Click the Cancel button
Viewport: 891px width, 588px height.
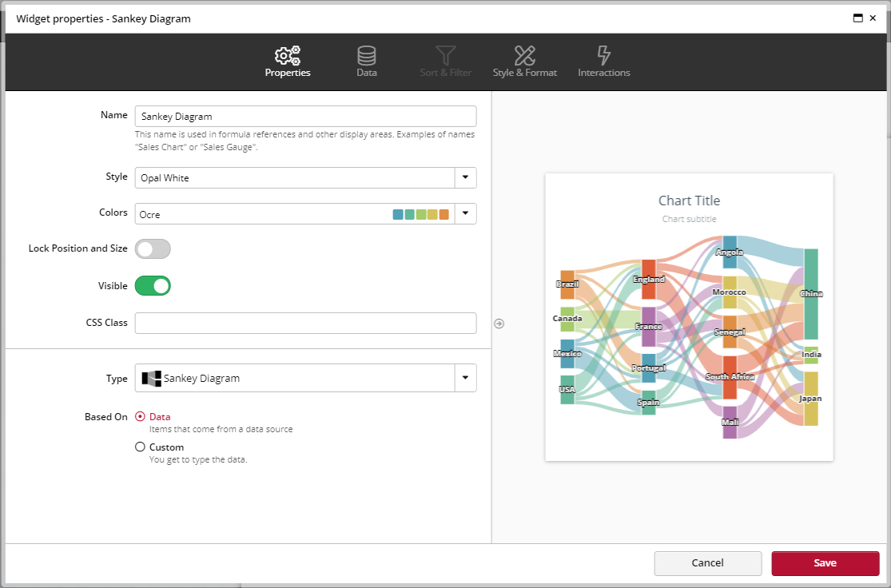707,563
